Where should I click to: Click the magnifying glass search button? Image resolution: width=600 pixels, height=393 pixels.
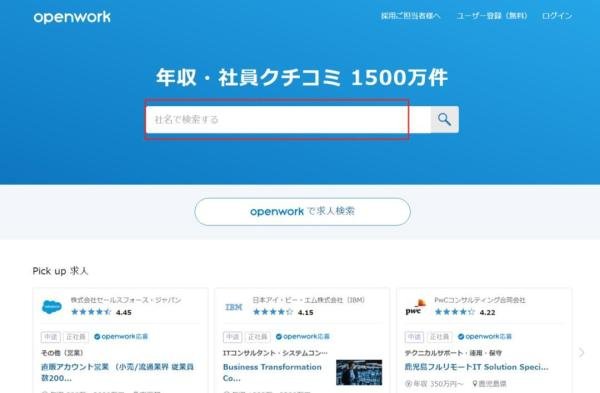[444, 119]
